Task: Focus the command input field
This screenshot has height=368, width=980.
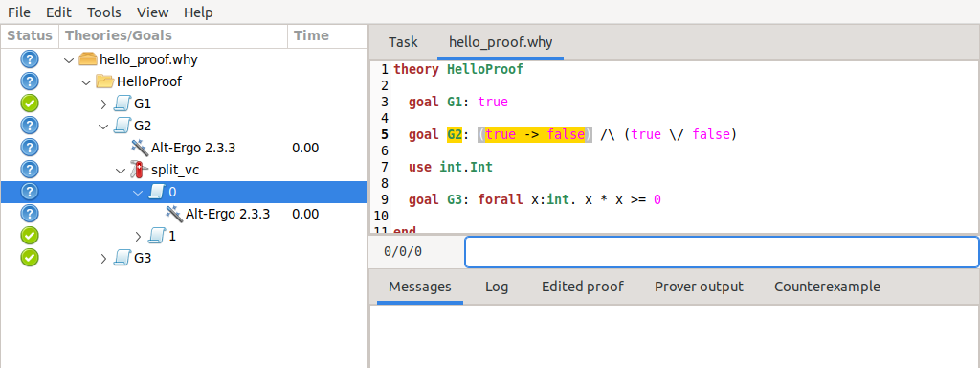Action: click(x=722, y=252)
